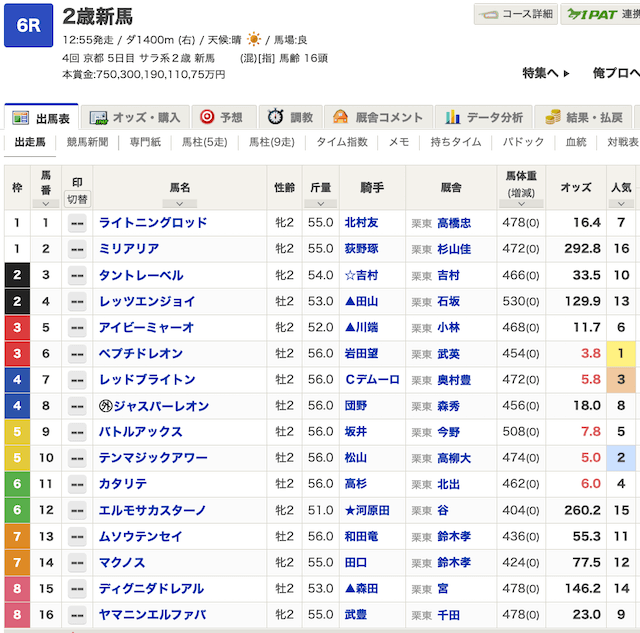Open データ分析 tab with bar chart icon
The image size is (640, 633).
pyautogui.click(x=484, y=118)
